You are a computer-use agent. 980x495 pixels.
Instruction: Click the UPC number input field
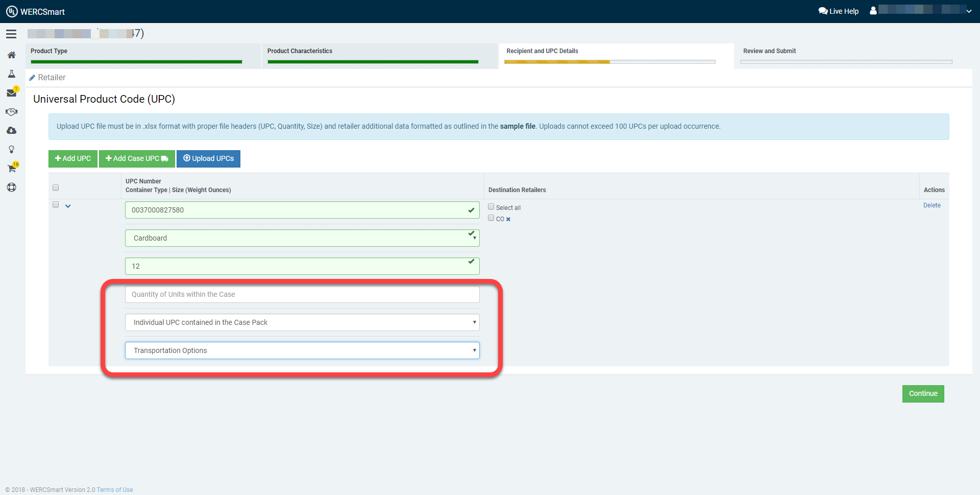tap(302, 210)
